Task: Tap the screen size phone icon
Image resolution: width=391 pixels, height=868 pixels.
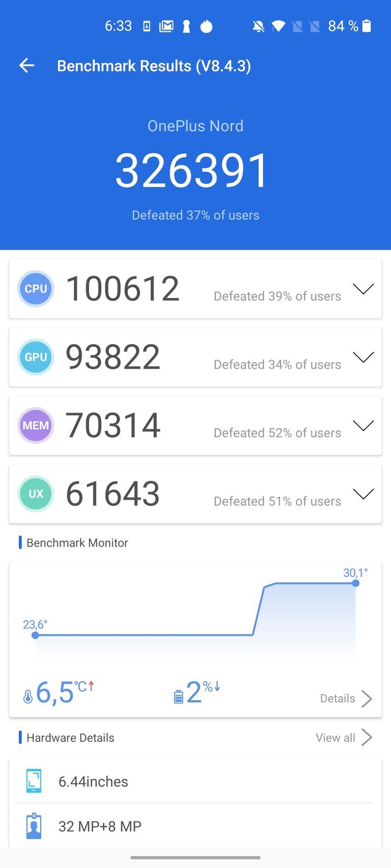Action: pyautogui.click(x=34, y=781)
